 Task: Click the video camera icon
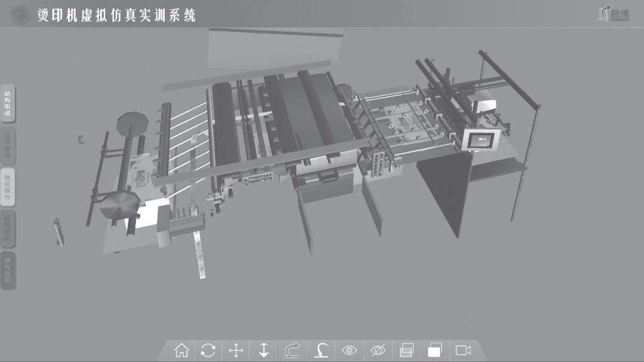coord(463,351)
